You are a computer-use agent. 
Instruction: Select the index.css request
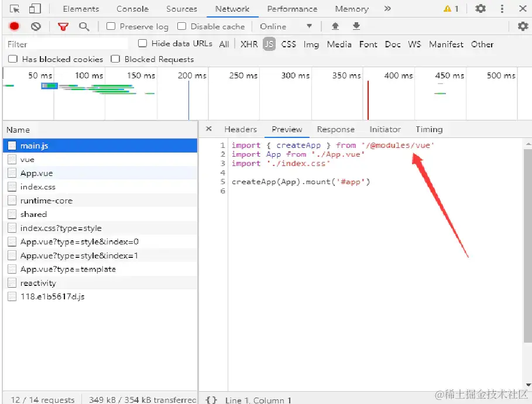coord(100,187)
